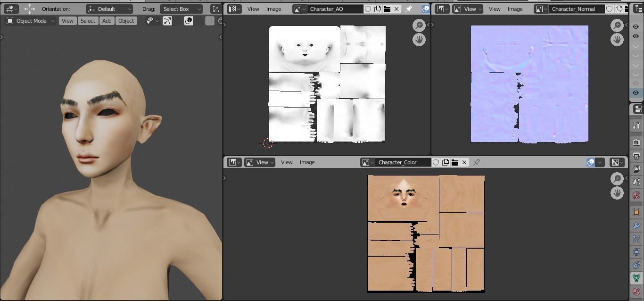Select the Character_Normal texture image
644x301 pixels.
click(x=529, y=84)
